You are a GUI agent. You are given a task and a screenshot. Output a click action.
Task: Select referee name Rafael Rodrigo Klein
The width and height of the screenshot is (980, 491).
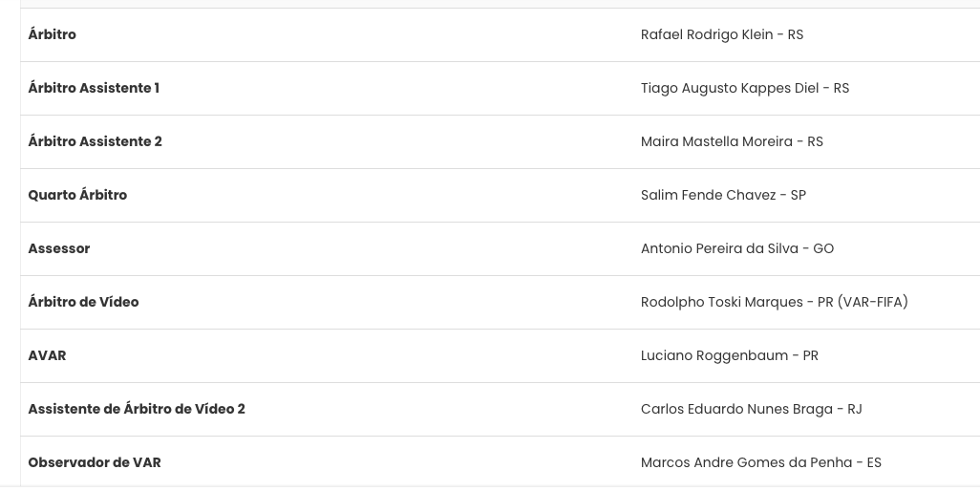(707, 34)
